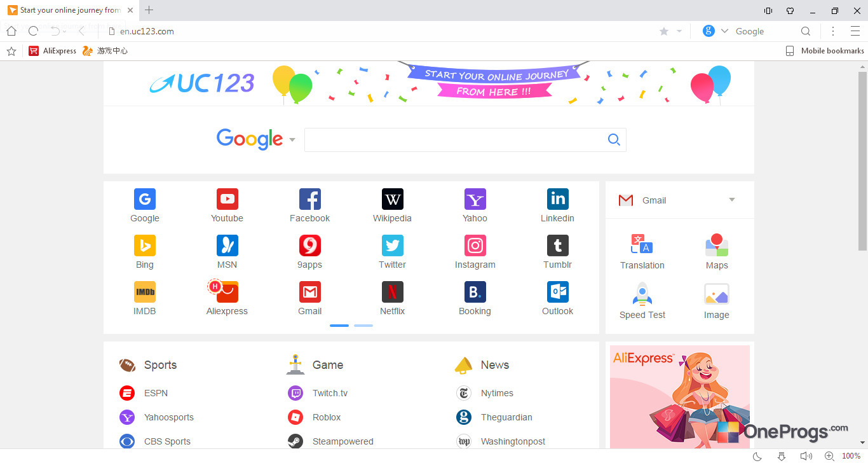
Task: Open the MSN site tile
Action: coord(227,252)
